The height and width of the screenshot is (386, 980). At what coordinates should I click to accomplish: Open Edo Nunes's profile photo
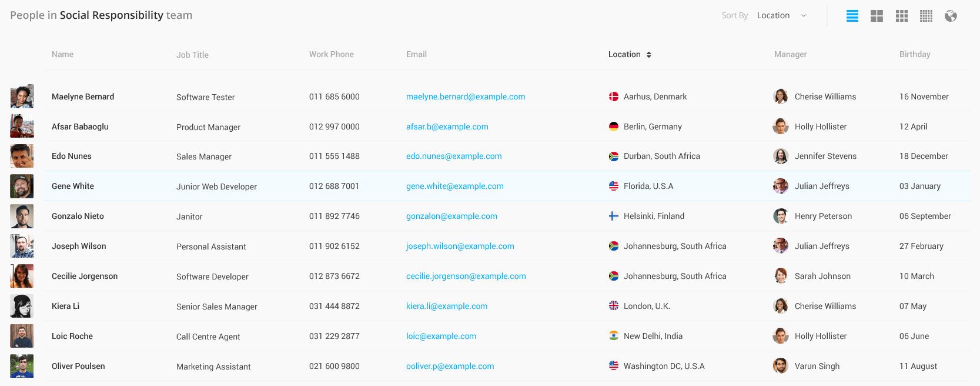coord(22,156)
